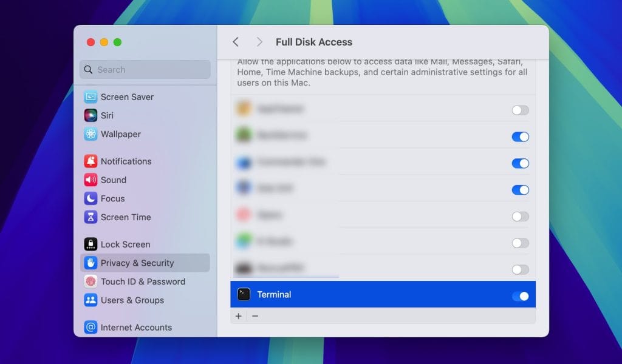Click the Screen Saver sidebar icon

pyautogui.click(x=91, y=96)
